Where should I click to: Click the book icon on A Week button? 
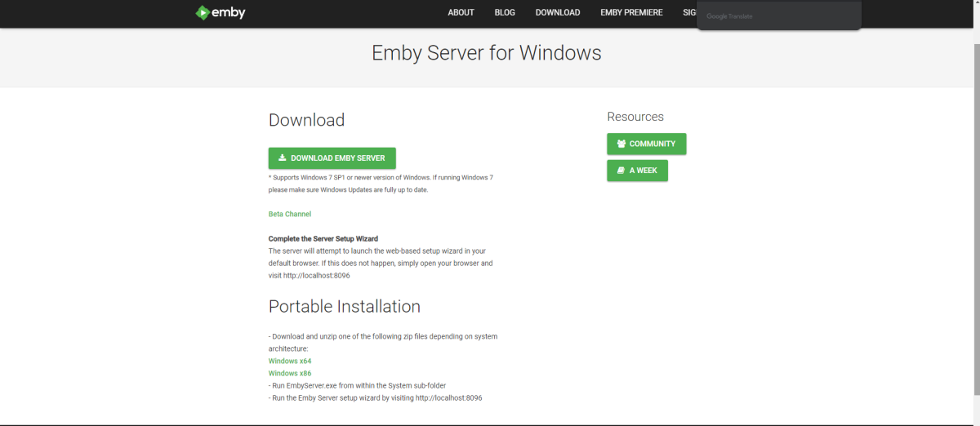(621, 171)
